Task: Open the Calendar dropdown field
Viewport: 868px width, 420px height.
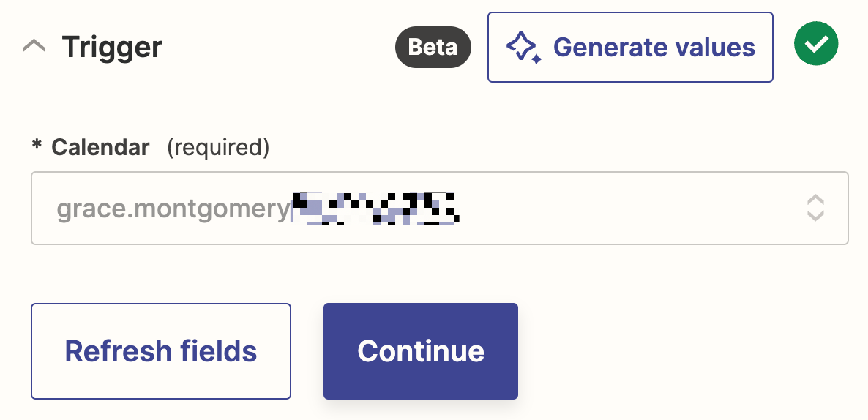Action: coord(439,209)
